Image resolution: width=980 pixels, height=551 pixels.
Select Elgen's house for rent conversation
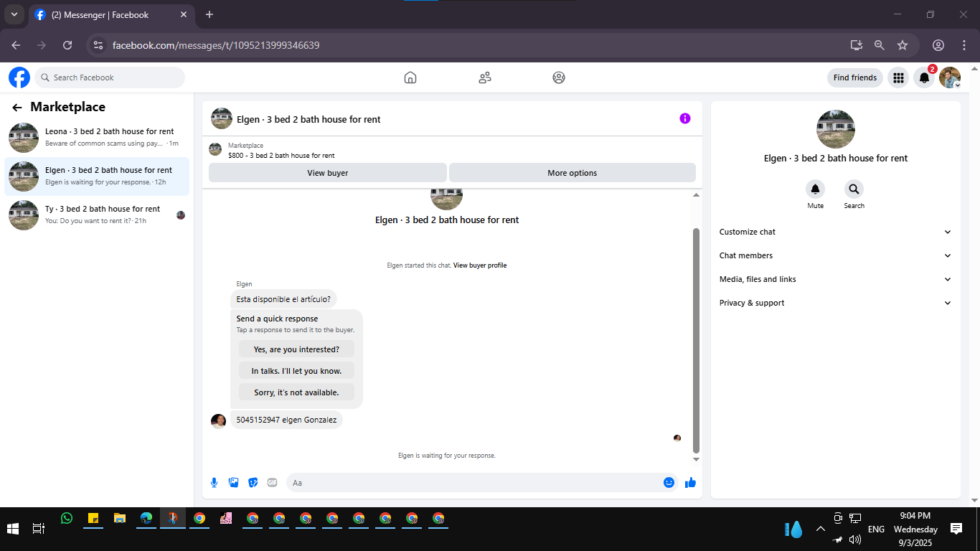point(97,176)
